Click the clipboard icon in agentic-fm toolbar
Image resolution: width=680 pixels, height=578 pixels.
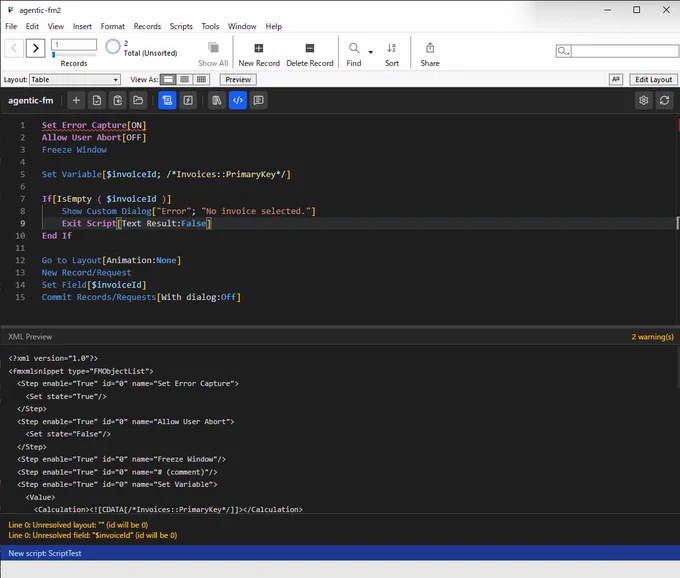coord(118,101)
